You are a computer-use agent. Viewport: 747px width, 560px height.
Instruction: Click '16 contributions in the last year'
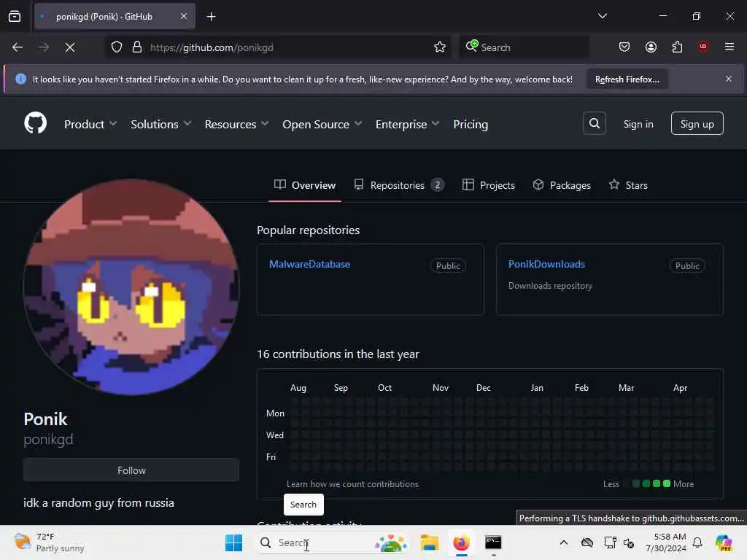pyautogui.click(x=338, y=354)
